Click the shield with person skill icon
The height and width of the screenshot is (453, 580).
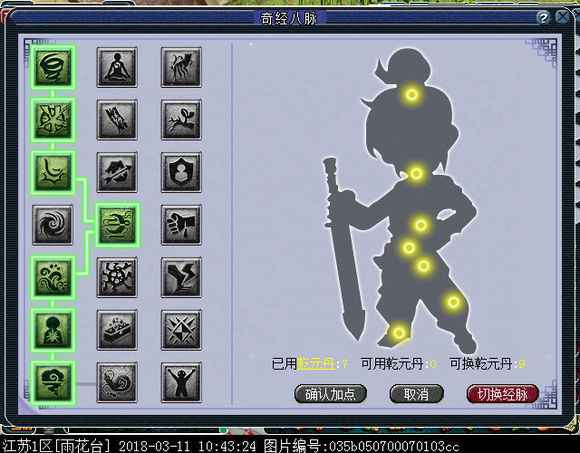pyautogui.click(x=181, y=172)
